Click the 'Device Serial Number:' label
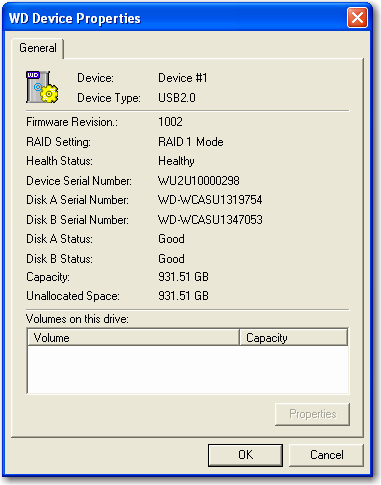Image resolution: width=381 pixels, height=485 pixels. 79,181
